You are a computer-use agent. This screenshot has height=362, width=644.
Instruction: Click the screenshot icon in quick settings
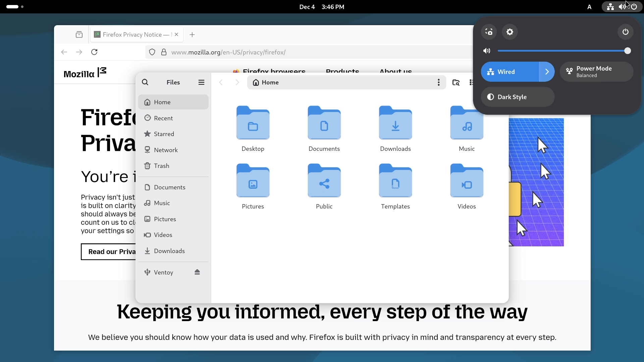click(489, 32)
